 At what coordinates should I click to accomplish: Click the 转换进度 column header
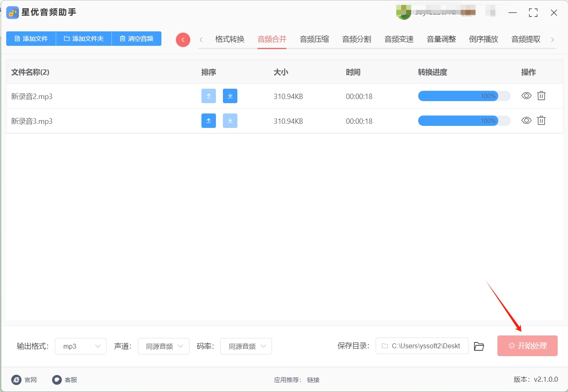tap(433, 72)
